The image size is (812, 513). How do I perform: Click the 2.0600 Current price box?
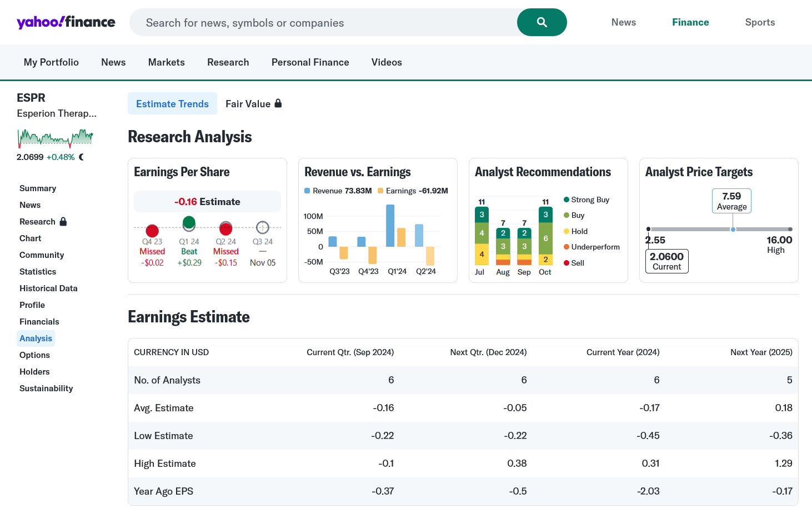666,261
